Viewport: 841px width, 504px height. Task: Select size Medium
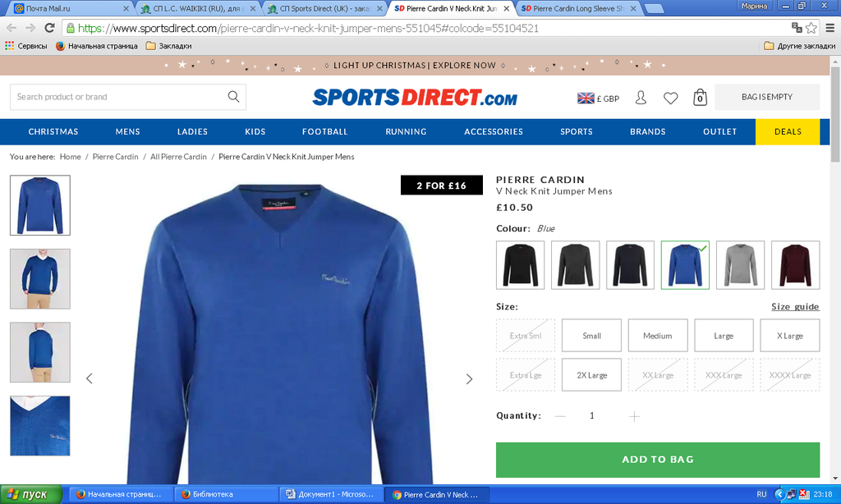[658, 336]
